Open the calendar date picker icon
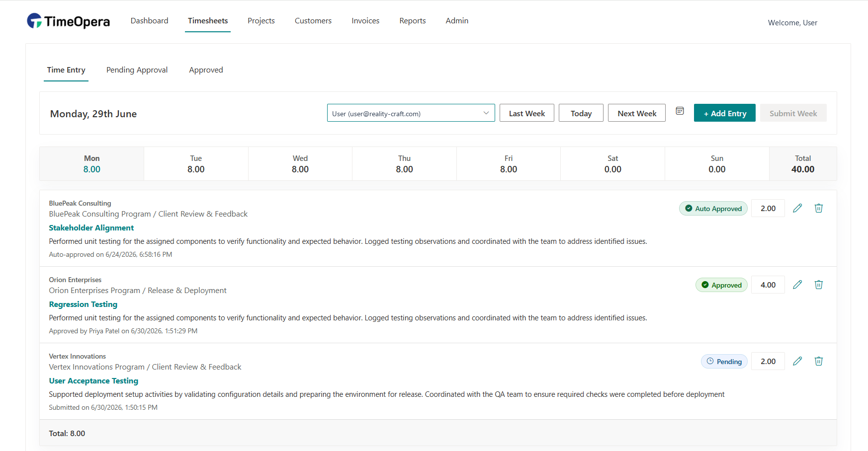Image resolution: width=868 pixels, height=451 pixels. [680, 111]
